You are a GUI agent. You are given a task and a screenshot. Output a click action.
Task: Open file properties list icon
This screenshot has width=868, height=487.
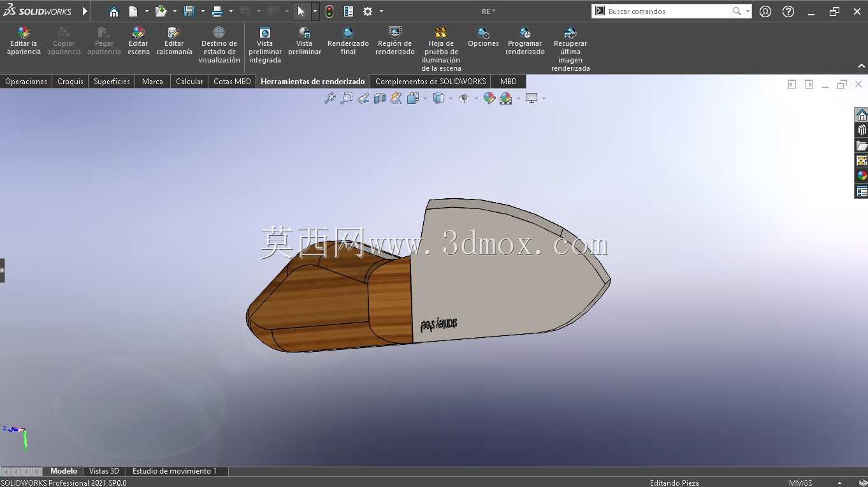pos(349,11)
